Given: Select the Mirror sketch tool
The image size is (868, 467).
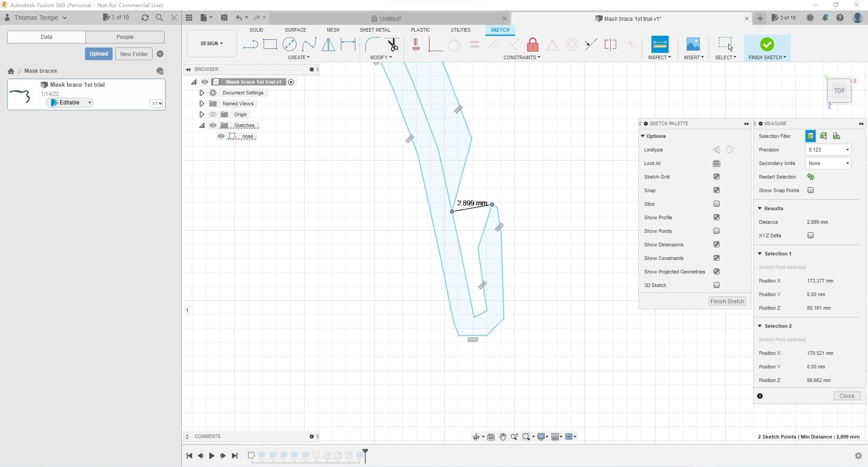Looking at the screenshot, I should coord(329,44).
